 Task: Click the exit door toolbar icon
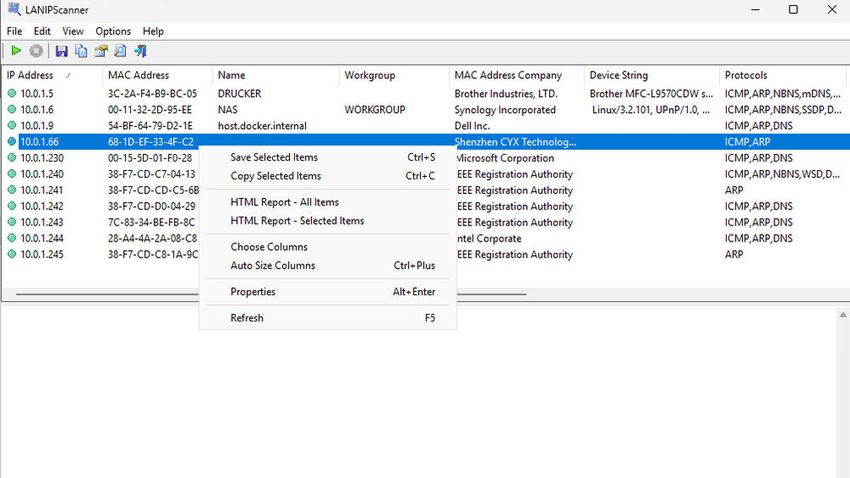(140, 51)
